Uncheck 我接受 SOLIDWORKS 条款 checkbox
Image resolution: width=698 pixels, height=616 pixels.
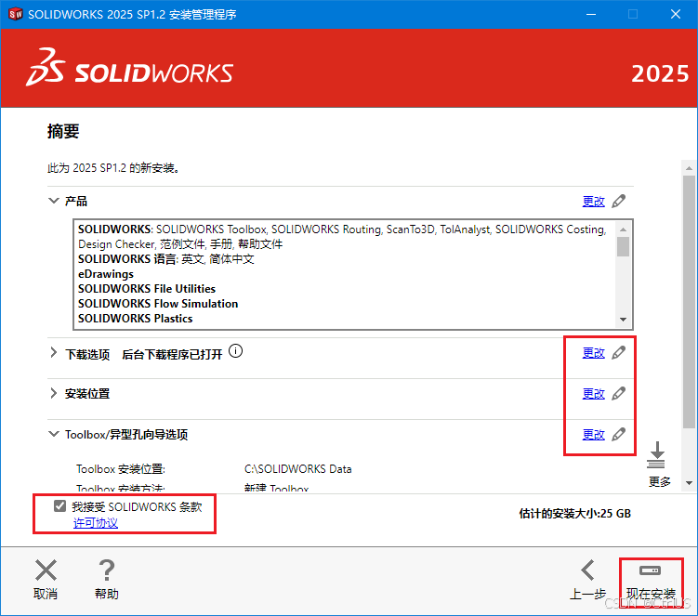pyautogui.click(x=59, y=506)
